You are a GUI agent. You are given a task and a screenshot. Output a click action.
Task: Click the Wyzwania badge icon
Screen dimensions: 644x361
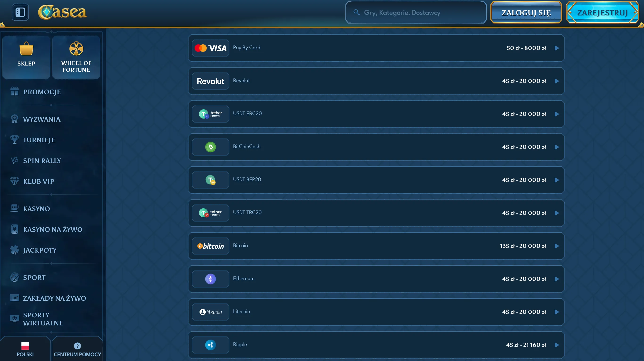tap(15, 119)
